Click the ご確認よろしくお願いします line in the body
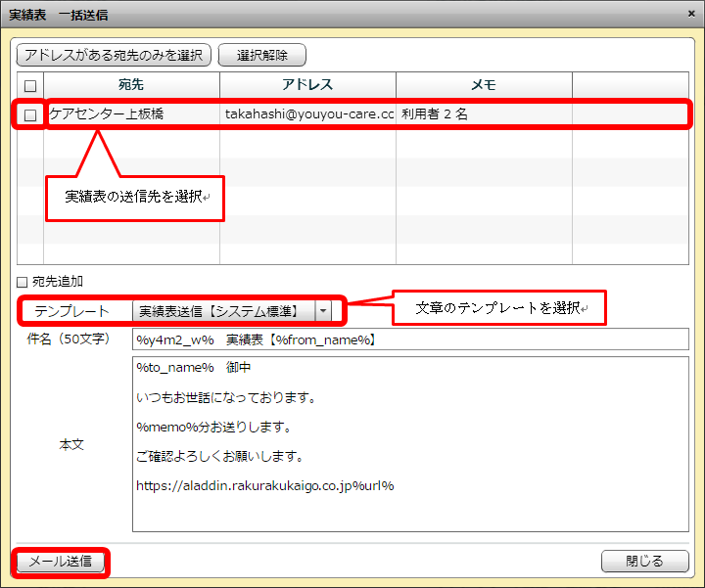The height and width of the screenshot is (588, 705). click(217, 456)
